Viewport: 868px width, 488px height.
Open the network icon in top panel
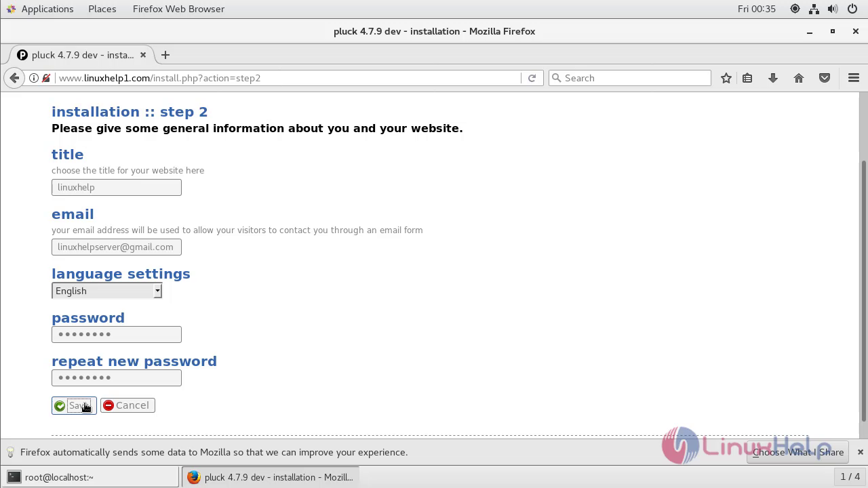point(814,9)
